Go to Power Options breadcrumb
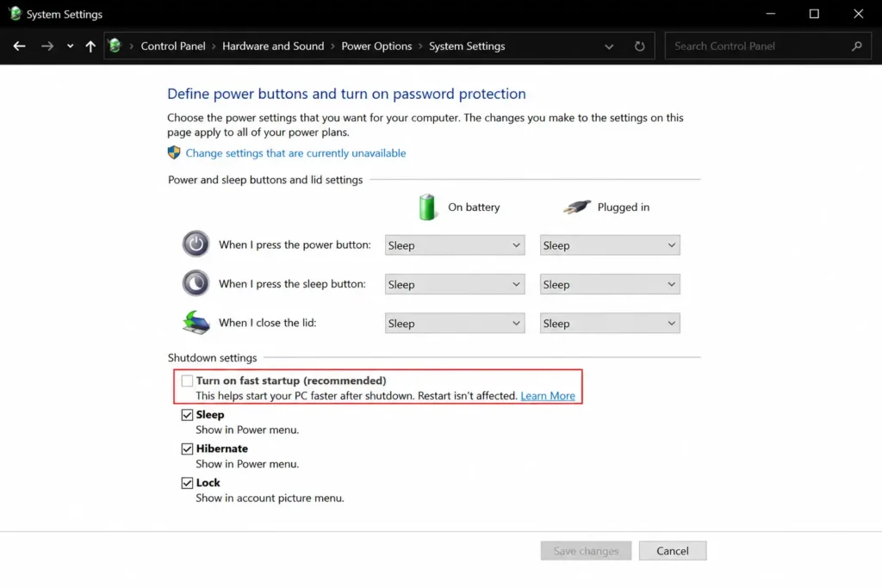The height and width of the screenshot is (588, 882). click(376, 46)
